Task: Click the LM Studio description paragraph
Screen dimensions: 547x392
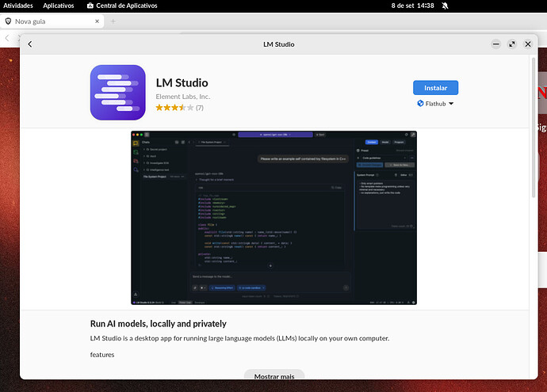Action: [x=239, y=338]
